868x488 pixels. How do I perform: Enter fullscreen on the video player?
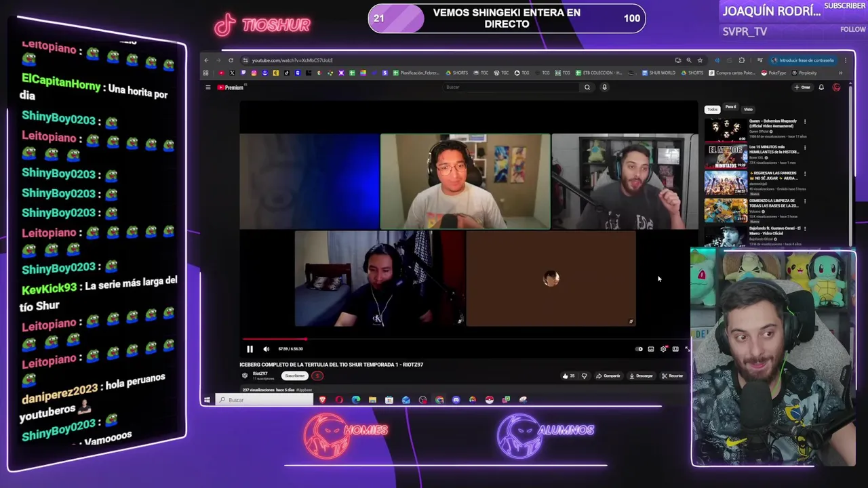687,349
